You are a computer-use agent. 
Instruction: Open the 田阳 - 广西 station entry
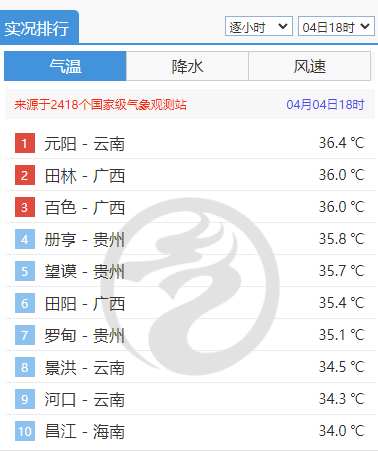coord(85,304)
